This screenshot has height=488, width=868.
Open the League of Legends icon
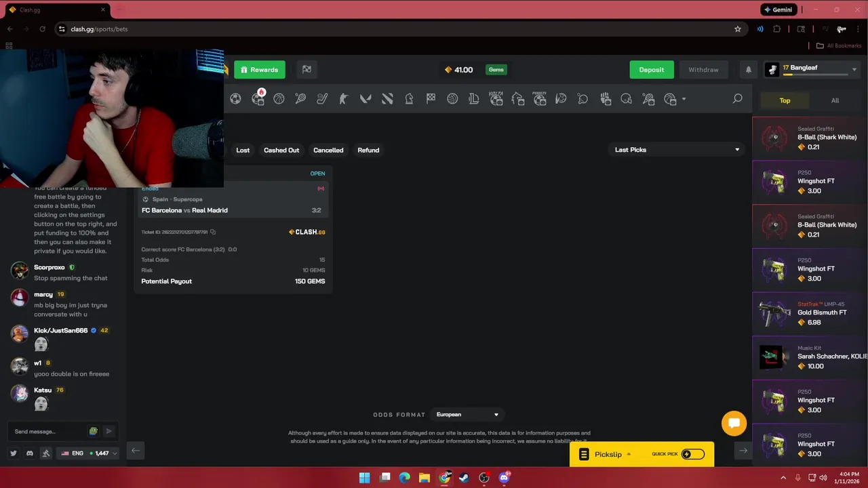tap(474, 99)
